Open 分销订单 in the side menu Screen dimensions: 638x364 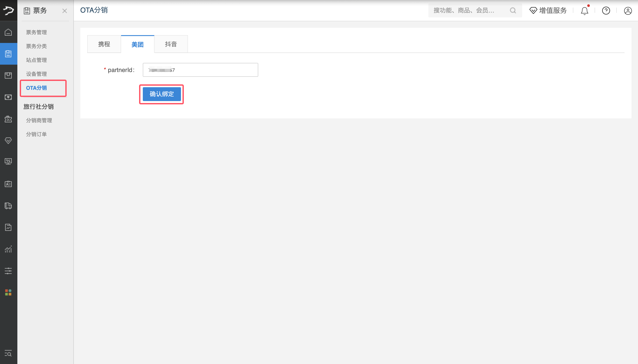tap(36, 134)
